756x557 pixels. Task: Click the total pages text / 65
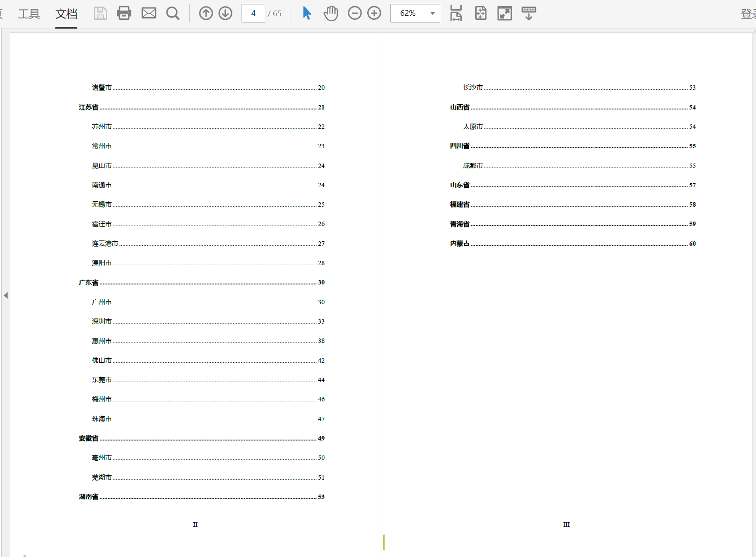point(275,14)
